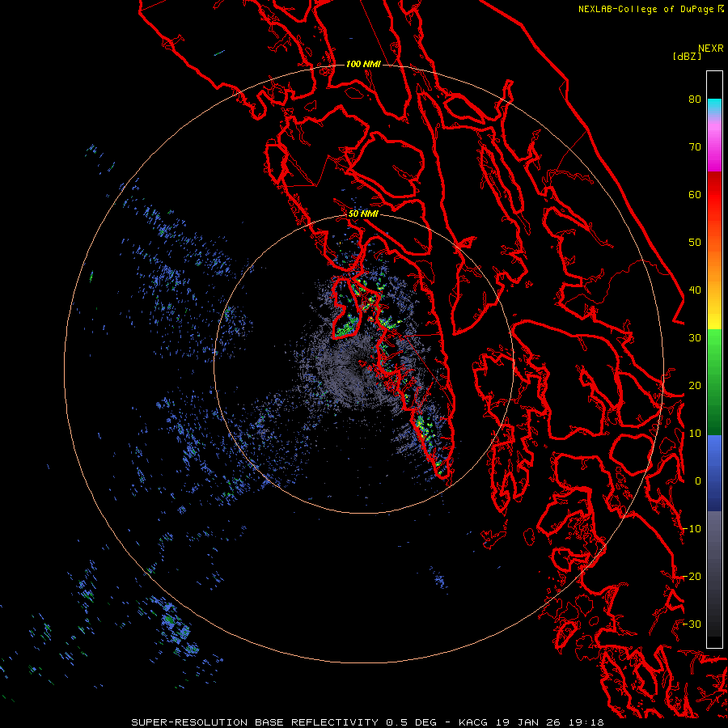Click the Super-Resolution Base Reflectivity caption
This screenshot has width=728, height=728.
click(255, 722)
